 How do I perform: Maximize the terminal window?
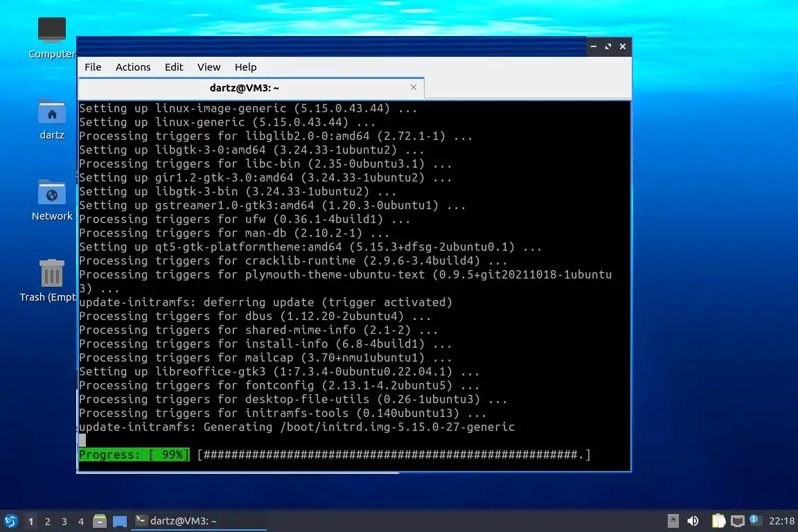pyautogui.click(x=608, y=46)
